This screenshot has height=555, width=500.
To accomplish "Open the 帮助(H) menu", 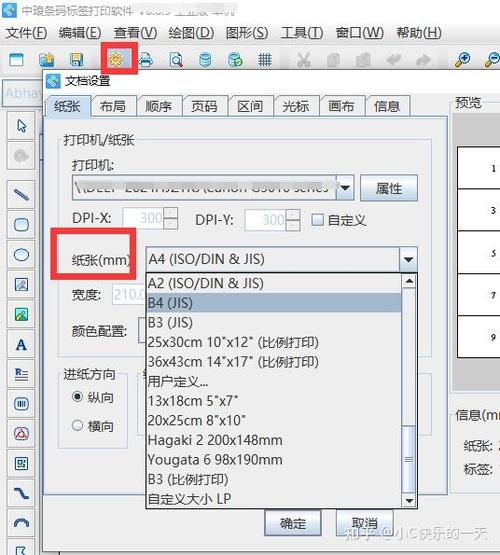I will (419, 33).
